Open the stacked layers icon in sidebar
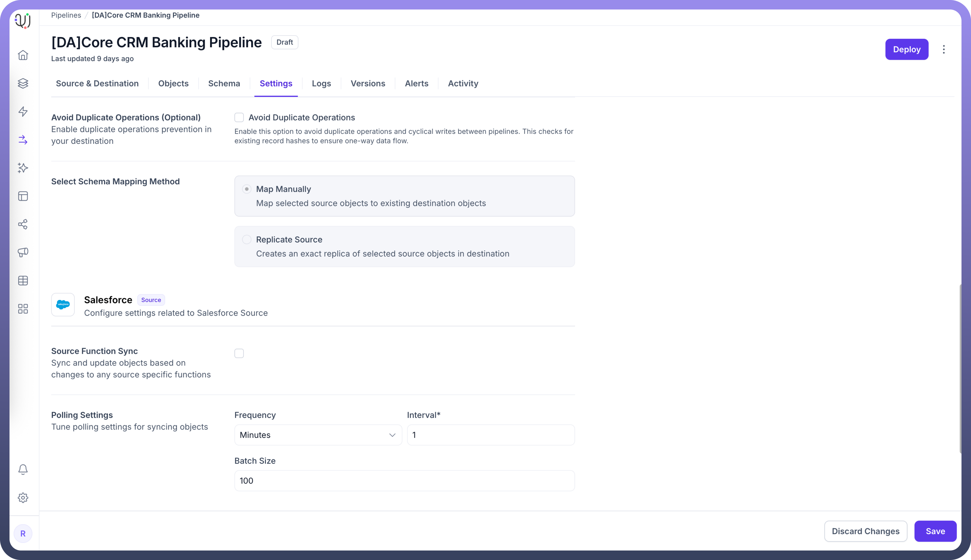This screenshot has width=971, height=560. tap(23, 83)
